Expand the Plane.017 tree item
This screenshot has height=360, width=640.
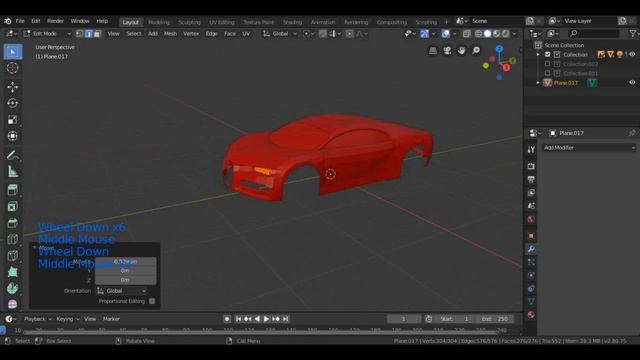(538, 83)
